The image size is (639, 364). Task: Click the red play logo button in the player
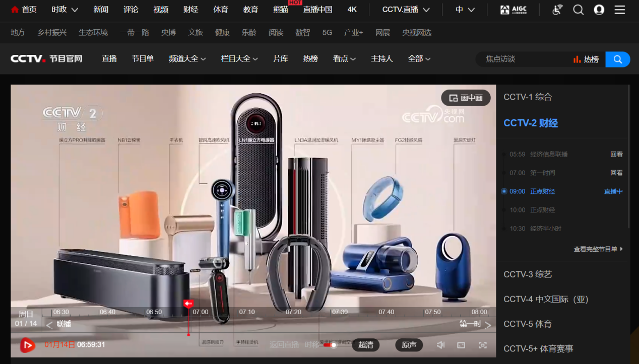click(x=27, y=345)
